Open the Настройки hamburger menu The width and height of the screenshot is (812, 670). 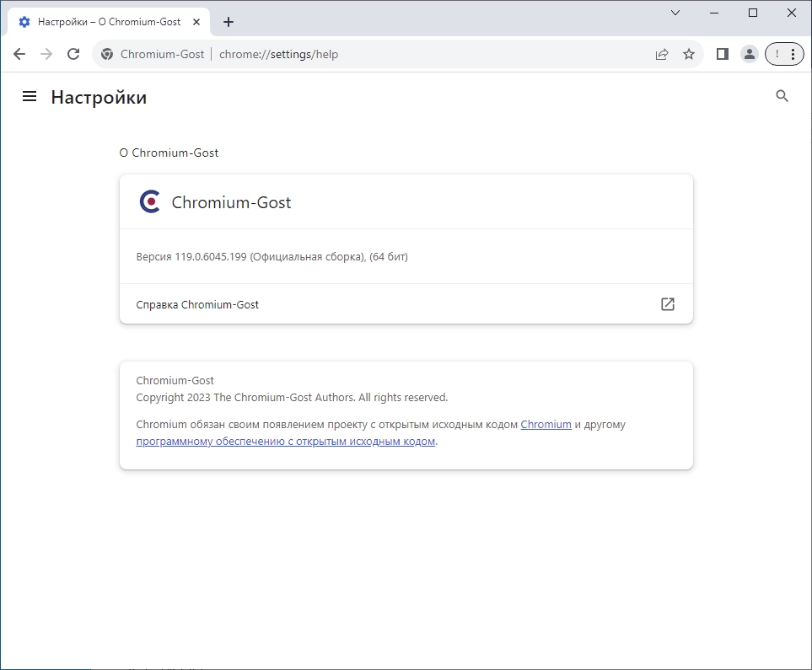[x=30, y=96]
